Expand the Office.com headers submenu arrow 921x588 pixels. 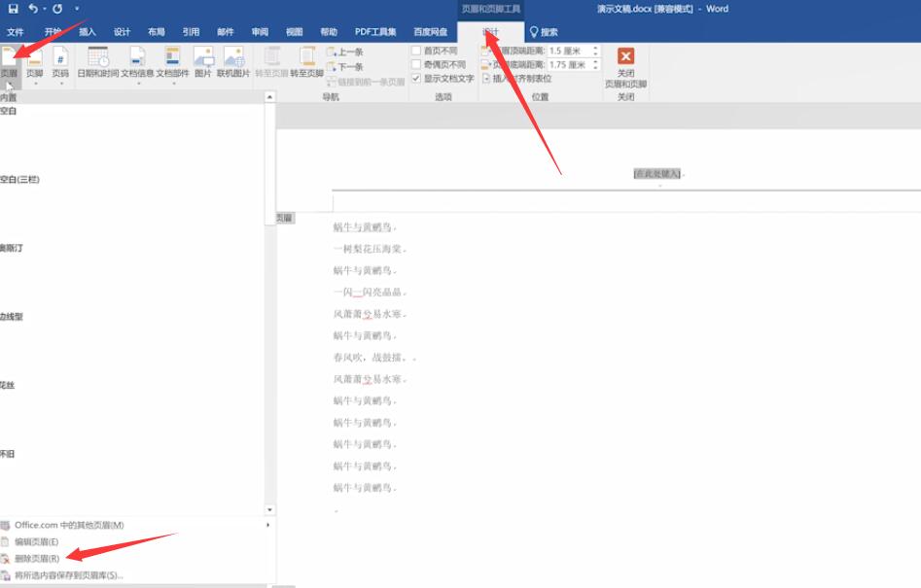click(x=267, y=525)
